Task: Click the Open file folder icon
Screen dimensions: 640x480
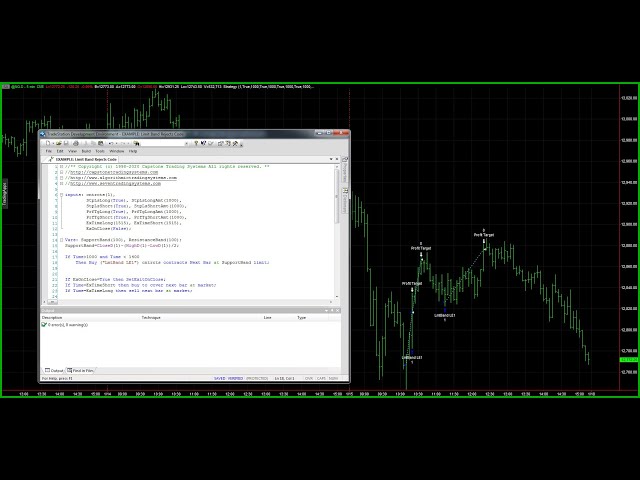Action: (x=59, y=143)
